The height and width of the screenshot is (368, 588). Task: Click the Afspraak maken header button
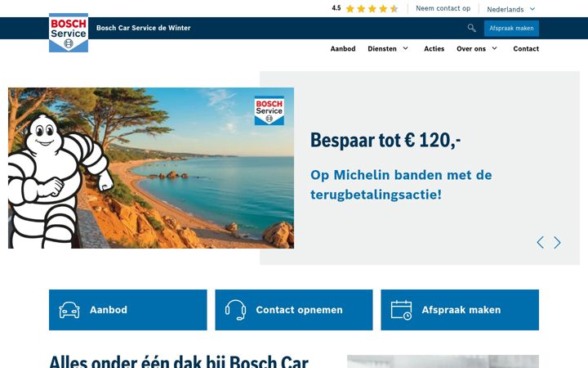pos(511,29)
